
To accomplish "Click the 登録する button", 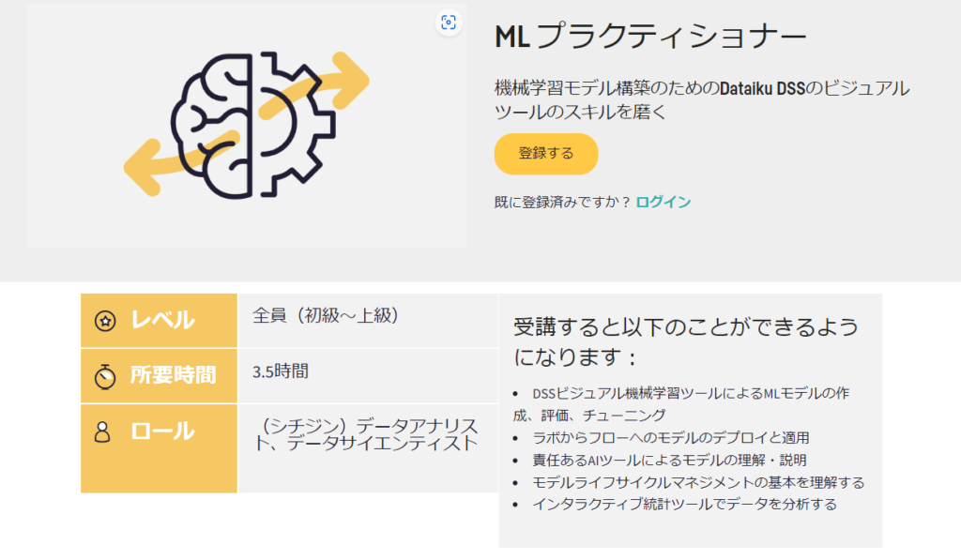I will [545, 154].
